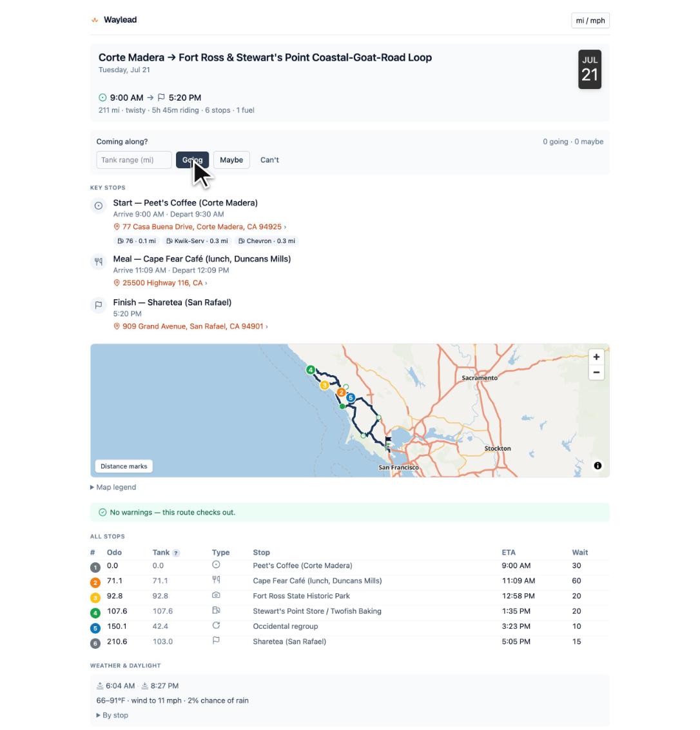Click the regroup type icon in Occidental row
Image resolution: width=700 pixels, height=730 pixels.
(216, 626)
